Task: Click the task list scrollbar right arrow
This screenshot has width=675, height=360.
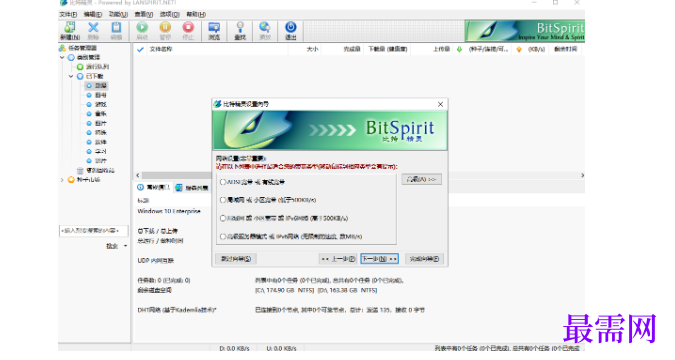Action: (582, 175)
